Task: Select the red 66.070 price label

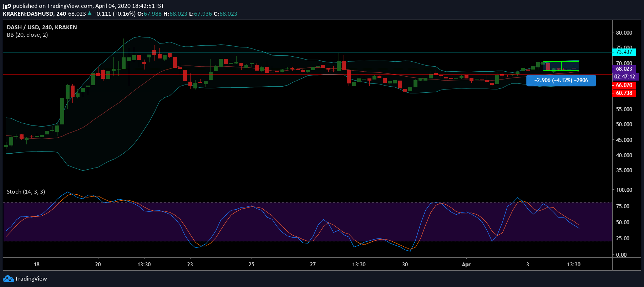Action: click(624, 85)
